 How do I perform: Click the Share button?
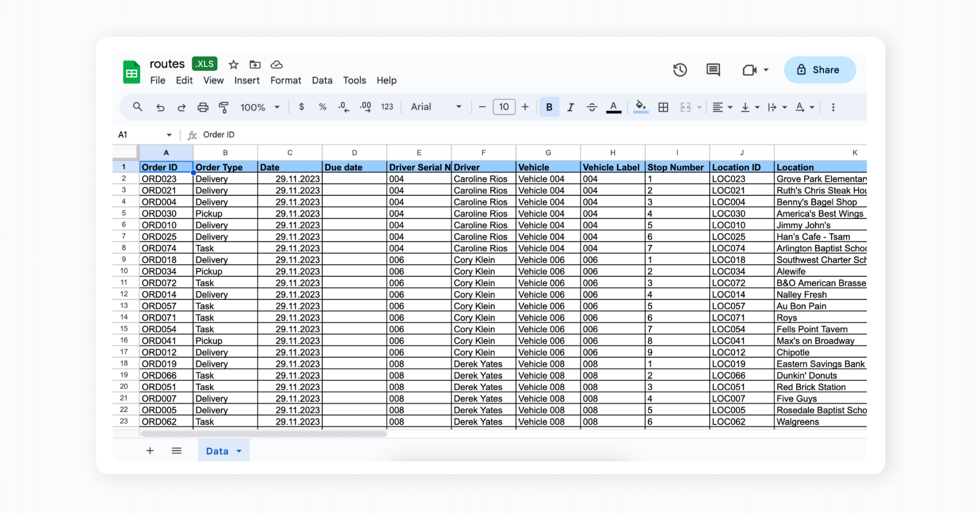(819, 70)
